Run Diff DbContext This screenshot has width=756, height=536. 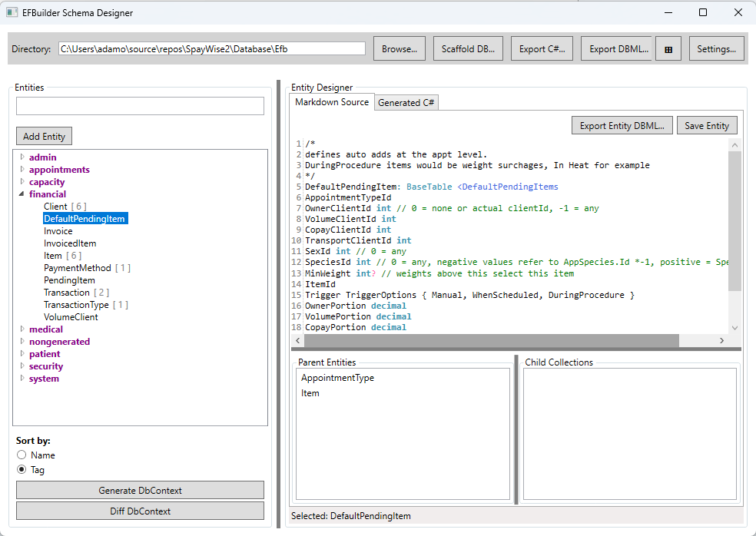tap(139, 510)
